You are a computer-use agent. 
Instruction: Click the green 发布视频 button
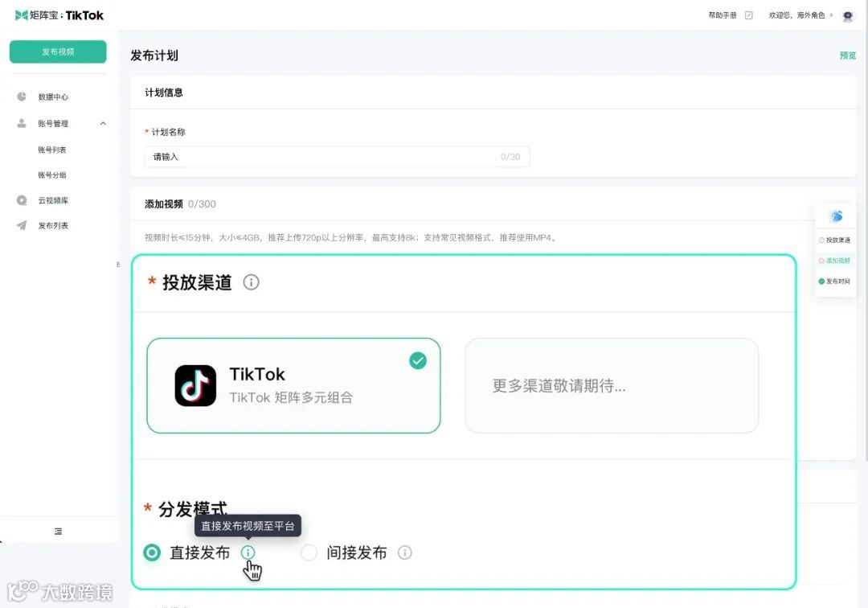[57, 51]
